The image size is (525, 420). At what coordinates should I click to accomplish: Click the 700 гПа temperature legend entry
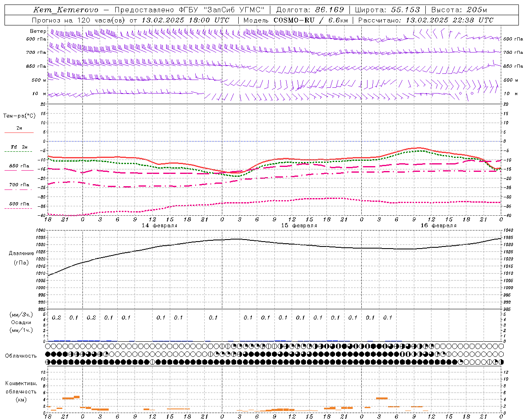pyautogui.click(x=19, y=185)
